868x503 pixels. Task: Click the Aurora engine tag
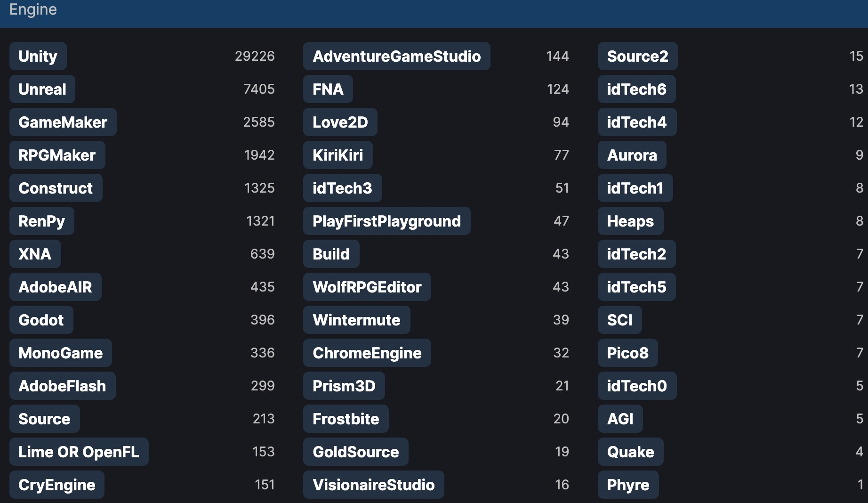click(632, 155)
